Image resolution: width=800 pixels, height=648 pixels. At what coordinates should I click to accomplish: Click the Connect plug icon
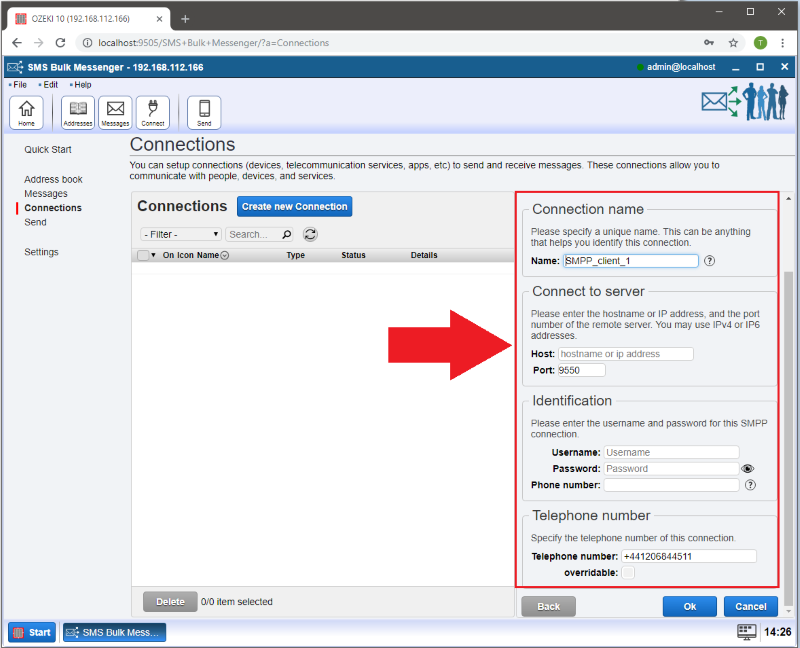(x=153, y=112)
